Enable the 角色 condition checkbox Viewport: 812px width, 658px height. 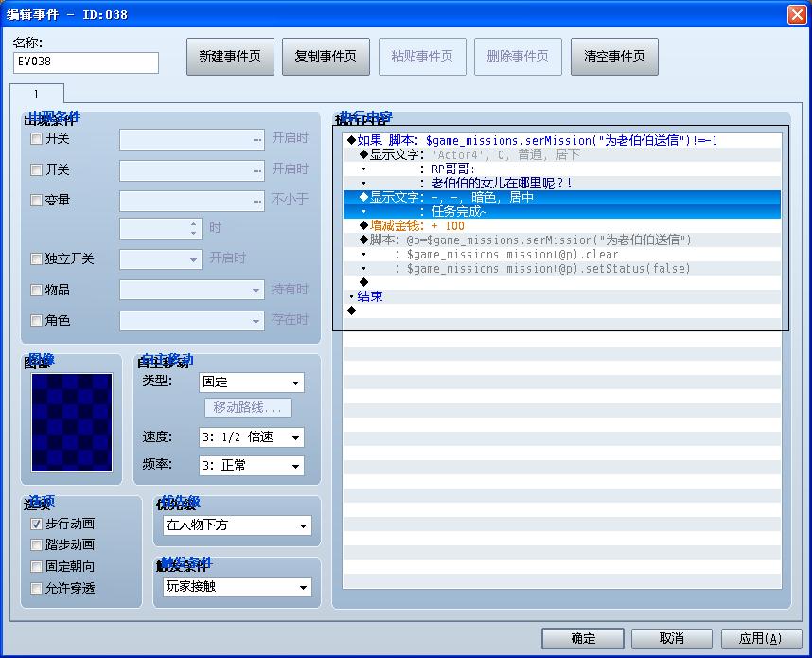[x=36, y=321]
